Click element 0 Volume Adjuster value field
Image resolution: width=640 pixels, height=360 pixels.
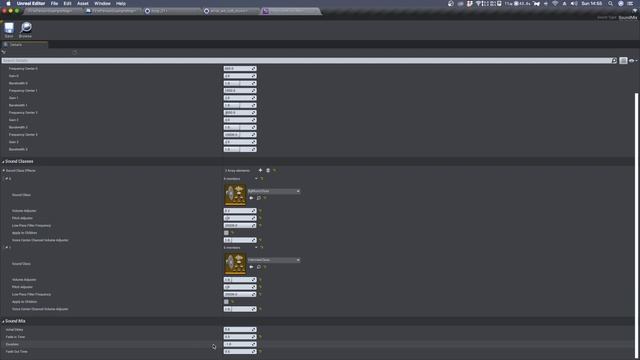[240, 211]
